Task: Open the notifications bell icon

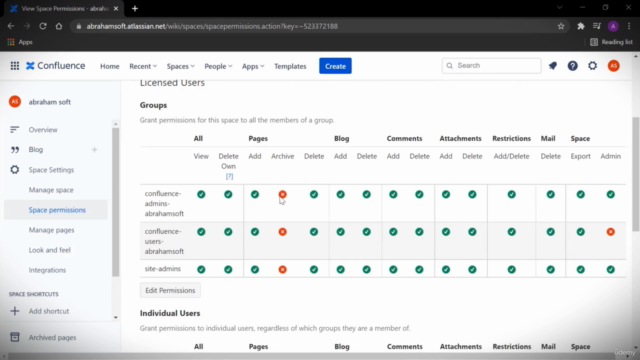Action: click(553, 66)
